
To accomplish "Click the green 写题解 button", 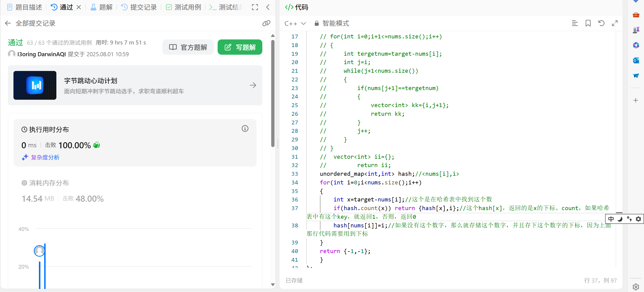I will pyautogui.click(x=240, y=47).
